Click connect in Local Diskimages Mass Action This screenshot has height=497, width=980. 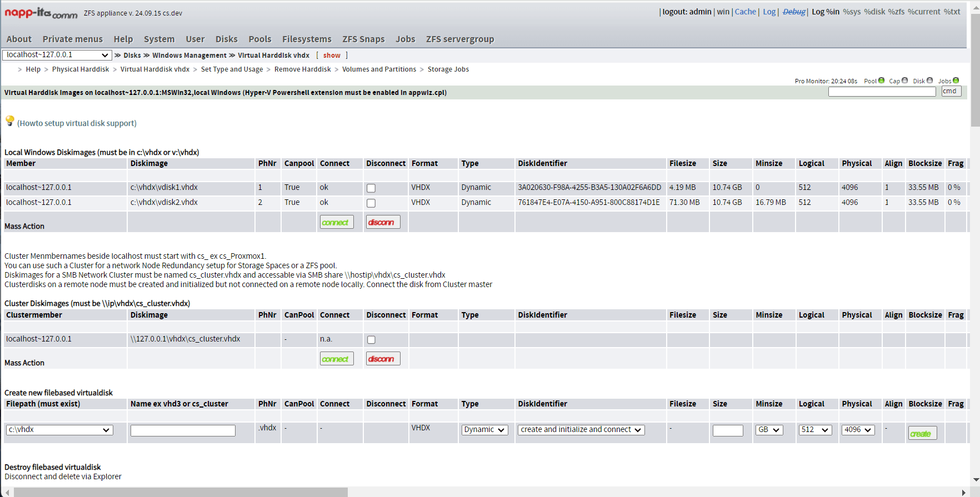(x=337, y=222)
